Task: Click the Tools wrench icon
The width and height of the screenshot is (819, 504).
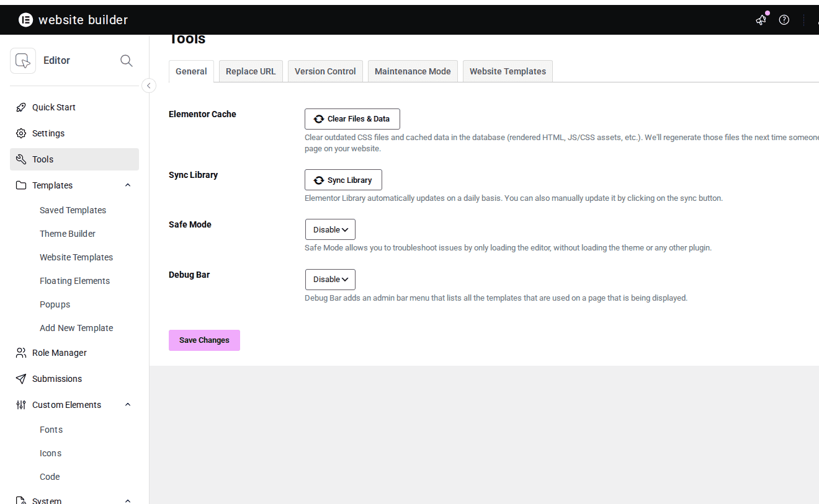Action: tap(21, 159)
